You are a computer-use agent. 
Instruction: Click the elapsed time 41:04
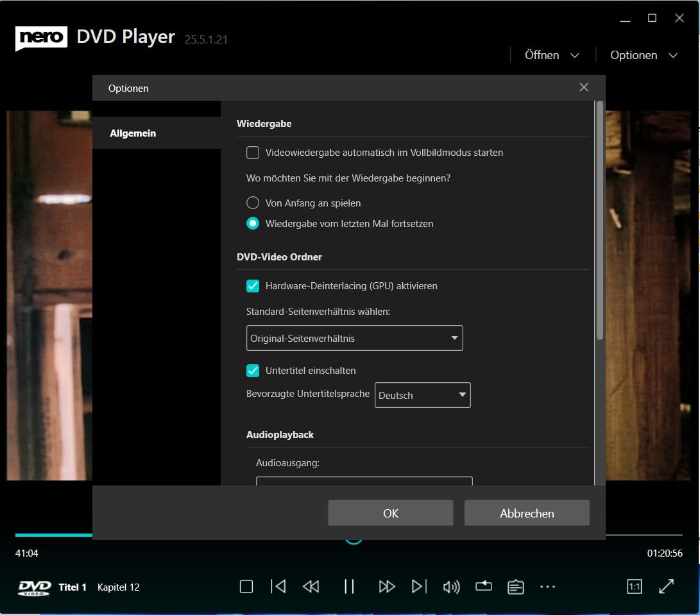(x=27, y=553)
